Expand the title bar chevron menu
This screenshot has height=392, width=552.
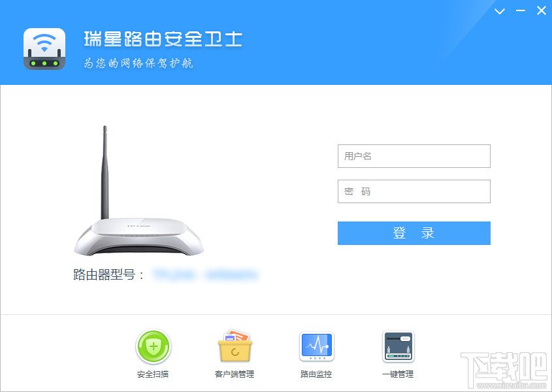click(500, 11)
